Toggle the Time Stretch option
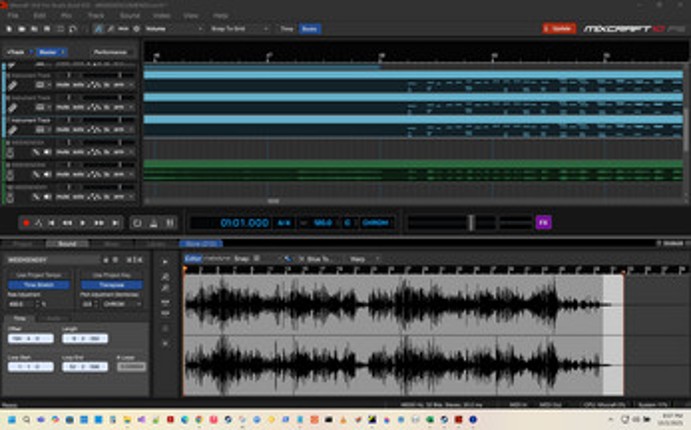Image resolution: width=691 pixels, height=430 pixels. [x=38, y=285]
